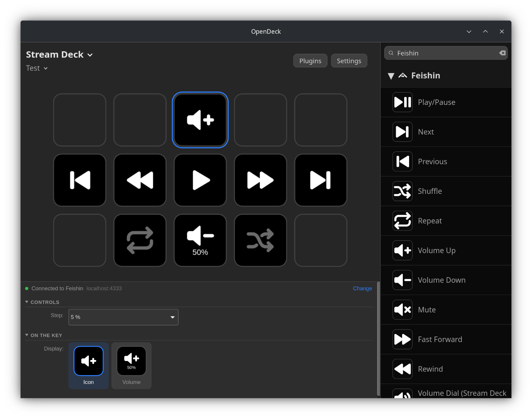
Task: Click the Next label in the action list
Action: [426, 132]
